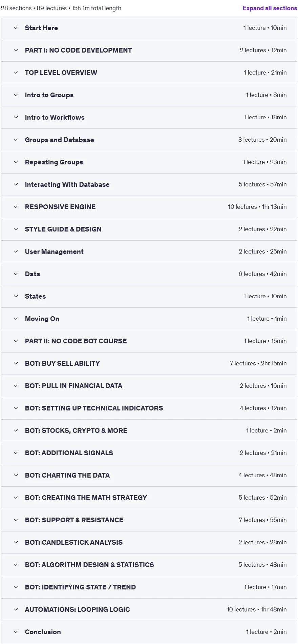The image size is (298, 644).
Task: Expand AUTOMATIONS: LOOPING LOGIC chevron
Action: point(16,609)
